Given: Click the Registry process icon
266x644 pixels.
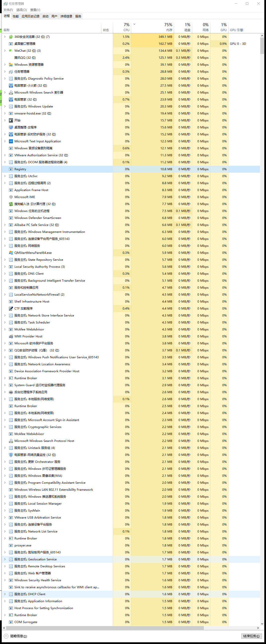Looking at the screenshot, I should click(x=11, y=169).
